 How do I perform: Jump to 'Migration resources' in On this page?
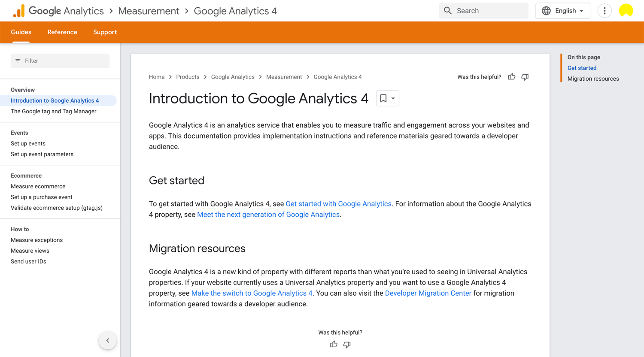[x=593, y=79]
